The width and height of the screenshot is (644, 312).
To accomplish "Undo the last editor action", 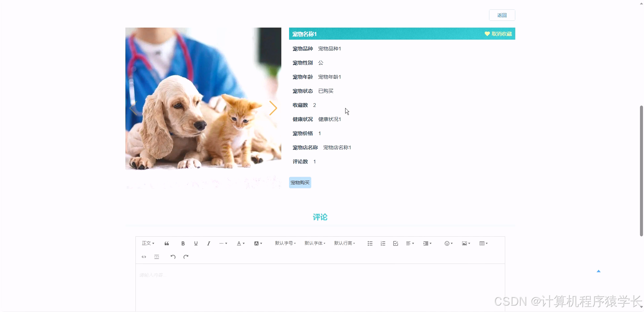I will tap(173, 257).
